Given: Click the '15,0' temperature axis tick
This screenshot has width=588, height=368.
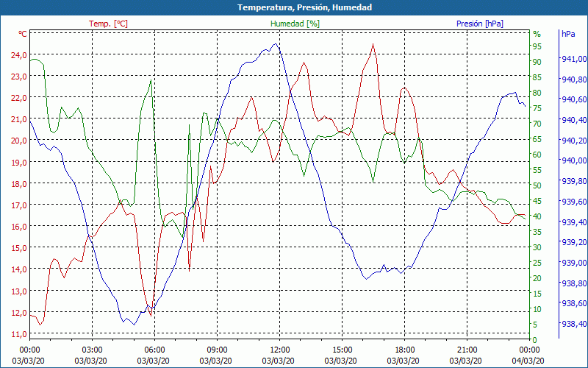Looking at the screenshot, I should (19, 248).
